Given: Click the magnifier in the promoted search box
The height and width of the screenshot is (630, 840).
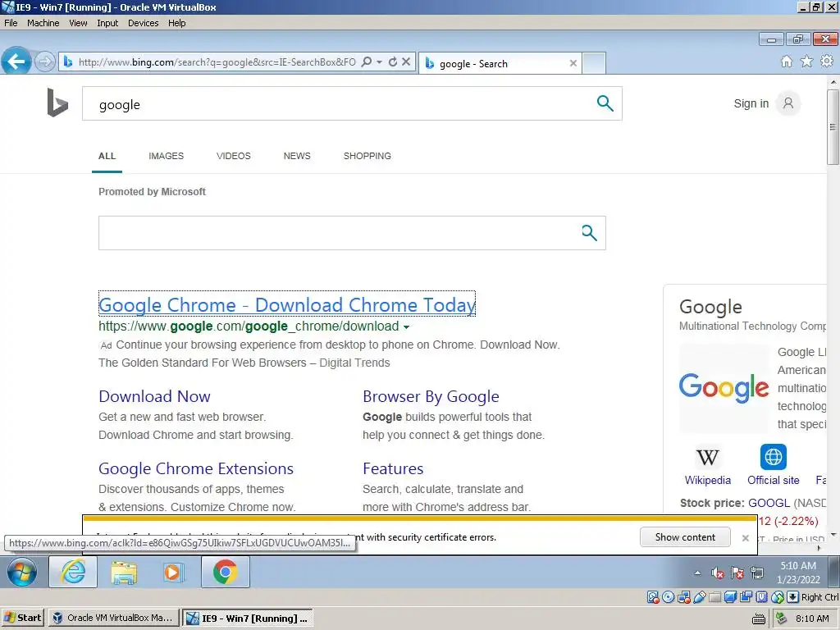Looking at the screenshot, I should pos(589,232).
